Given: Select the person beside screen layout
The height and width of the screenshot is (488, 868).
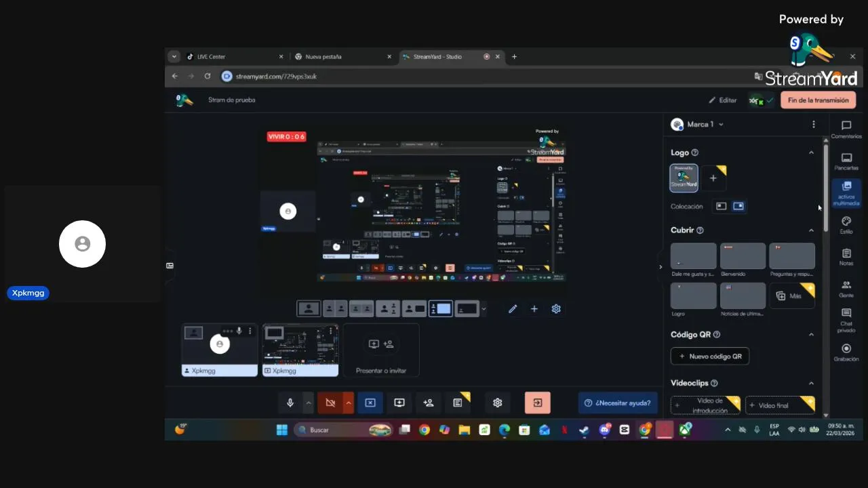Looking at the screenshot, I should click(414, 309).
